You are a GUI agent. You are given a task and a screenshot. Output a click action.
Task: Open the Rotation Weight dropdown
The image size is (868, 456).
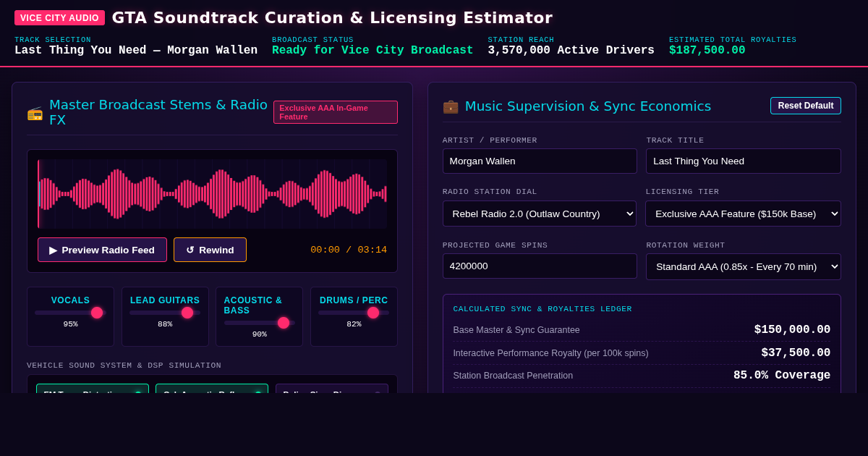pos(744,266)
